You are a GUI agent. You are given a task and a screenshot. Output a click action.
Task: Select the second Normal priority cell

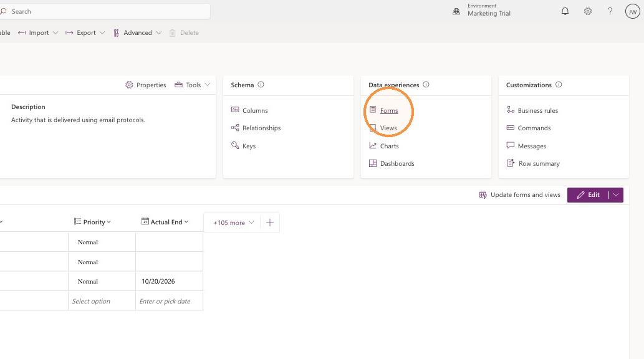pyautogui.click(x=102, y=262)
